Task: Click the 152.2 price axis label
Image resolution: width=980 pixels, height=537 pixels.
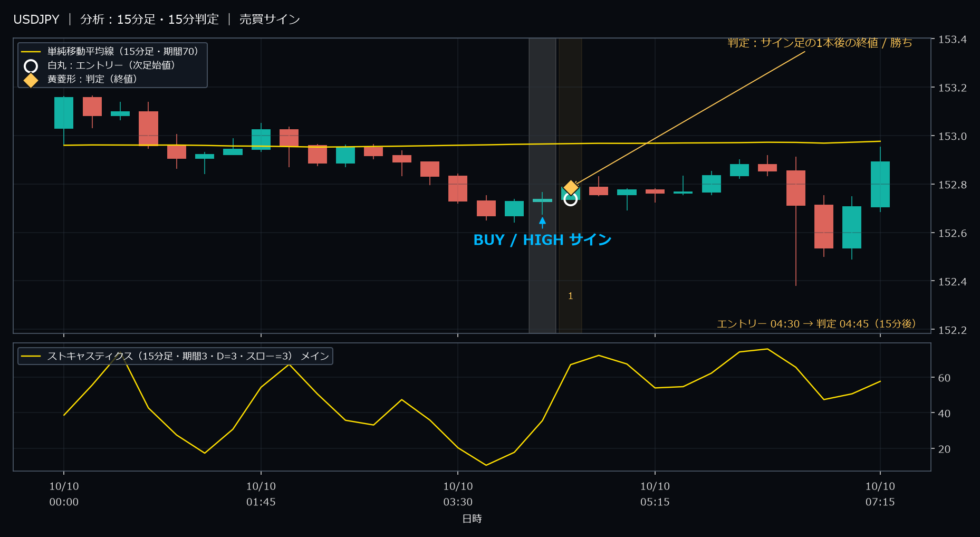Action: 953,330
